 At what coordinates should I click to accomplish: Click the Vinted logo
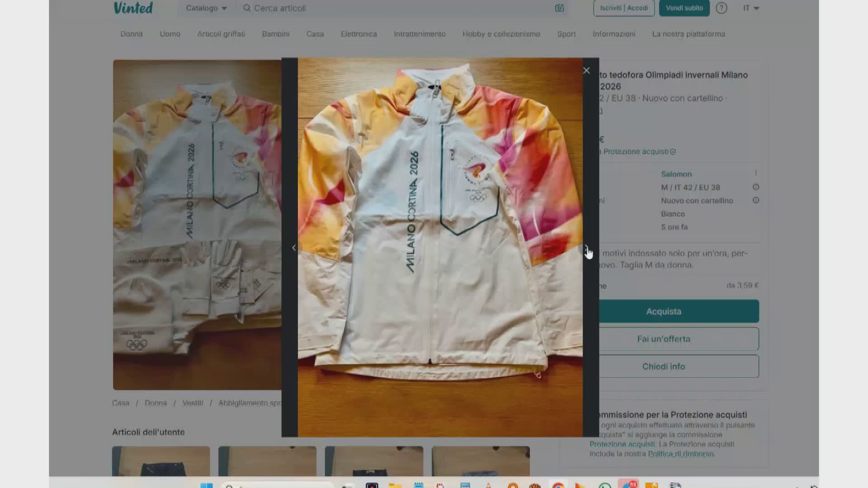coord(133,8)
